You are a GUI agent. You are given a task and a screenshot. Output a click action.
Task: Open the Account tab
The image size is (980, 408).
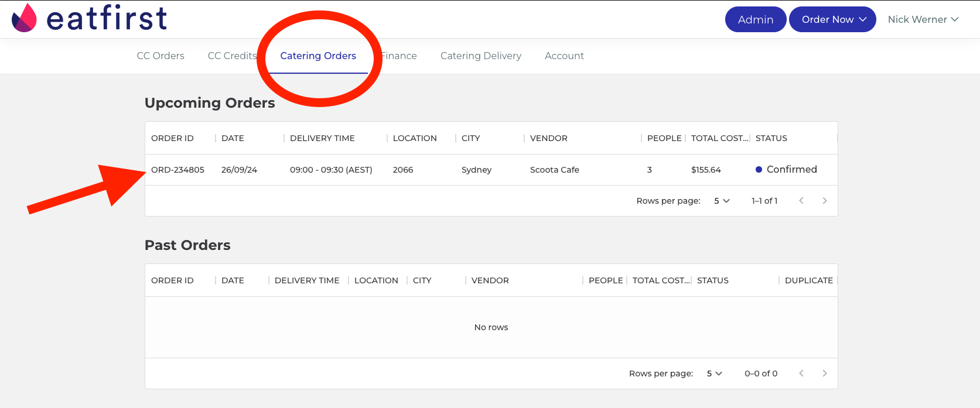pos(564,56)
